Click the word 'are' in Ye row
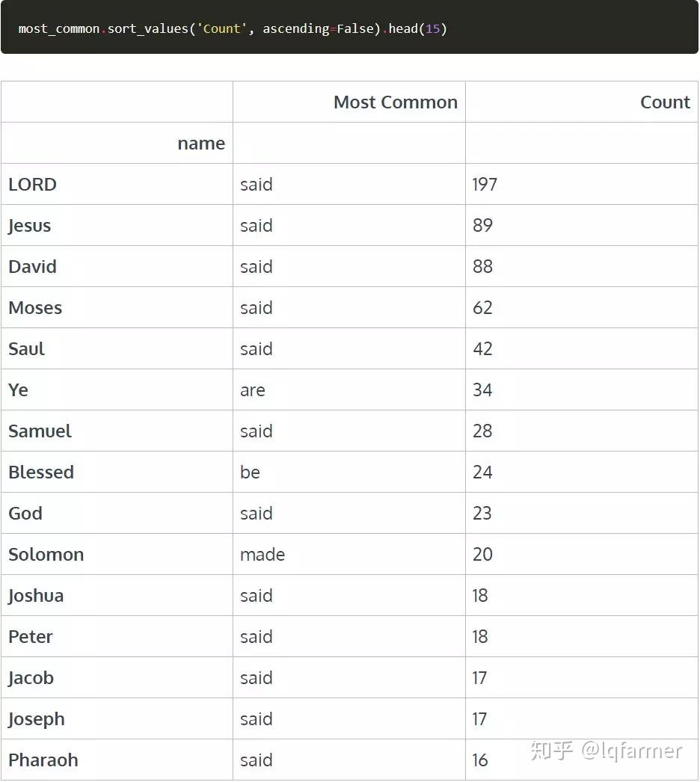Viewport: 700px width, 782px height. click(253, 390)
